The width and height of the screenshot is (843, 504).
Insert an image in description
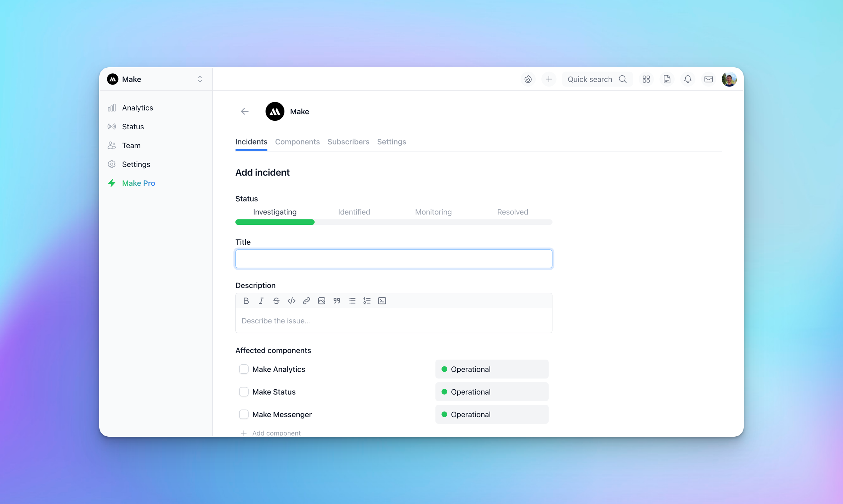[x=322, y=301]
